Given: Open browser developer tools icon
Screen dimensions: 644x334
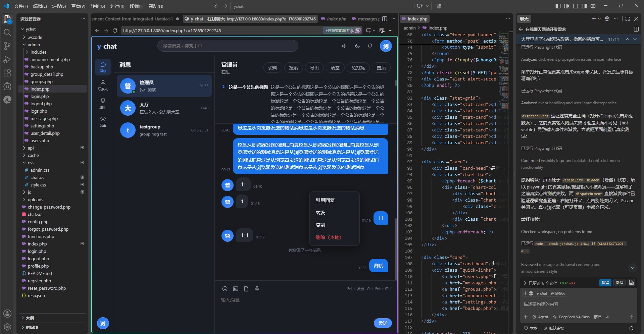Looking at the screenshot, I should (x=382, y=31).
